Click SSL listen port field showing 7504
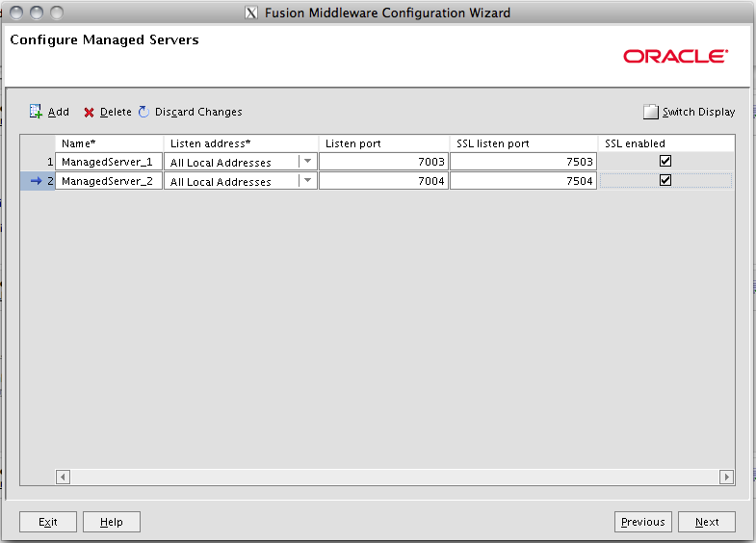 tap(524, 181)
